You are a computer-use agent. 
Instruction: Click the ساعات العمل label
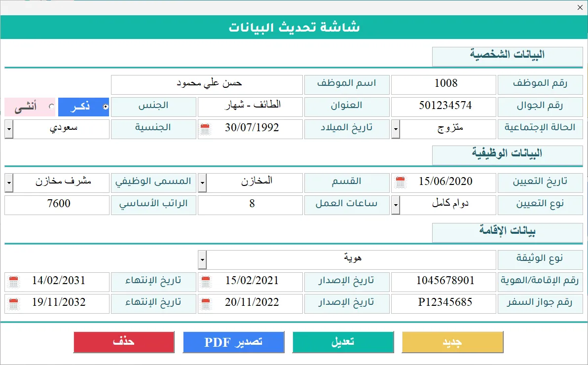click(x=347, y=205)
